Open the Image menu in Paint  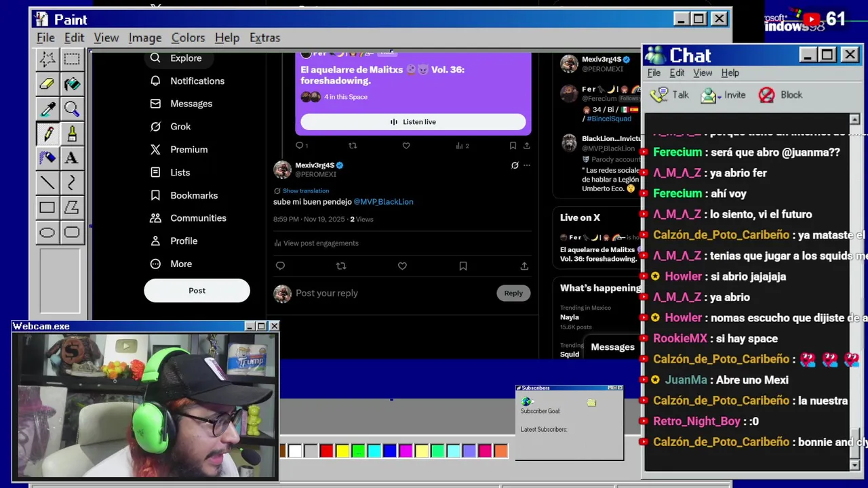[145, 38]
